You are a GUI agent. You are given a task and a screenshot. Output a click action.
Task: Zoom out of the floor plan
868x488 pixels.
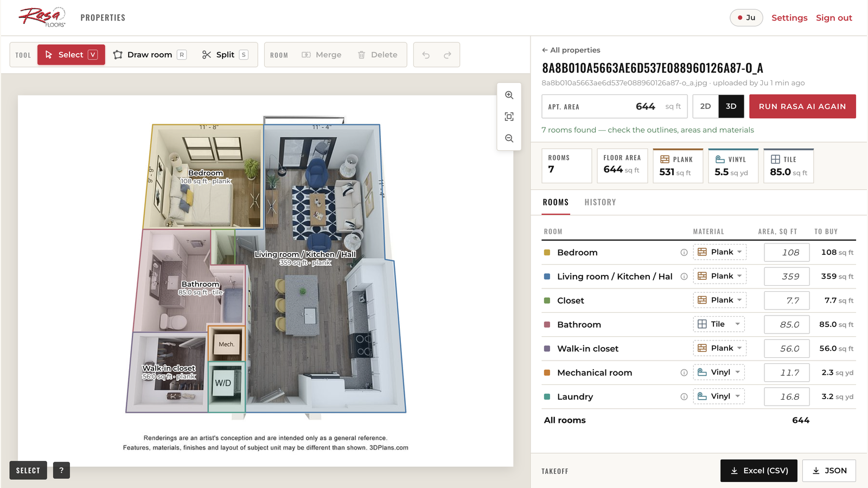pyautogui.click(x=509, y=138)
